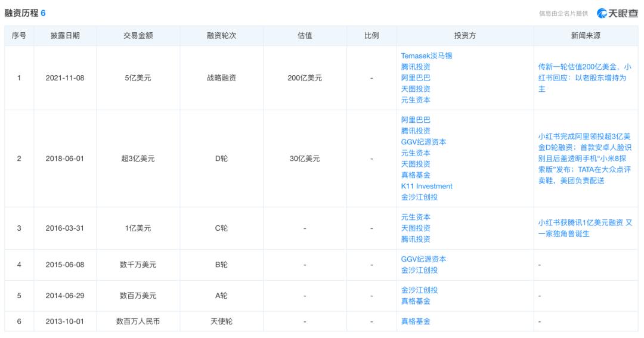Open news link 小红书完成阿里领投超3亿美金D轮融资

point(584,158)
